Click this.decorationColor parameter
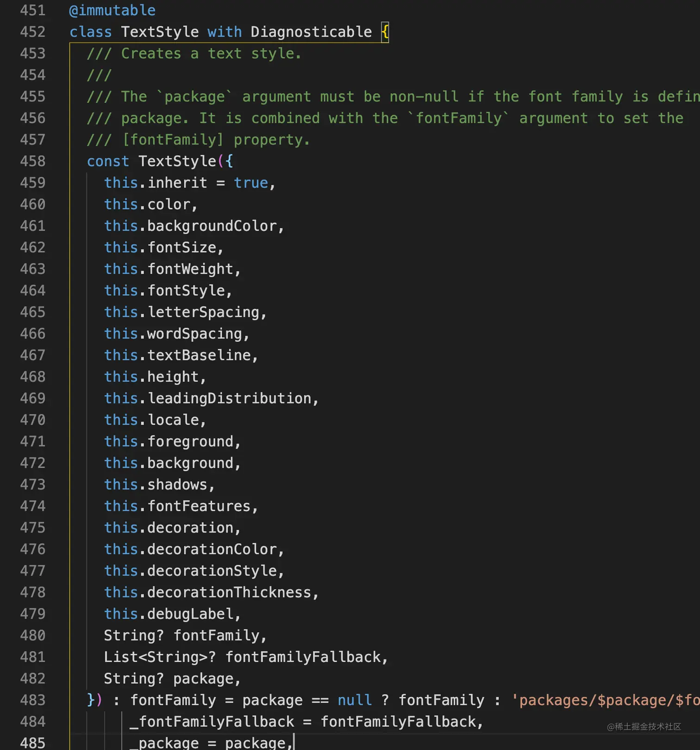The width and height of the screenshot is (700, 750). [x=190, y=549]
